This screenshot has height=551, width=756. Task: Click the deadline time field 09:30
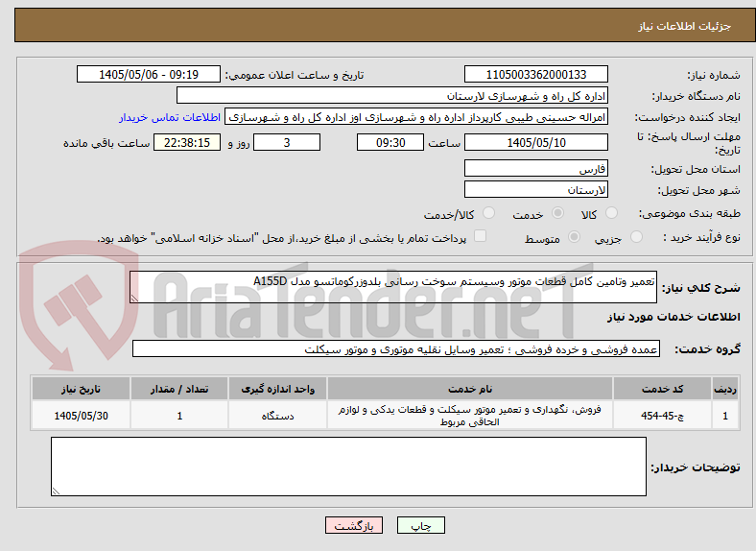(390, 142)
